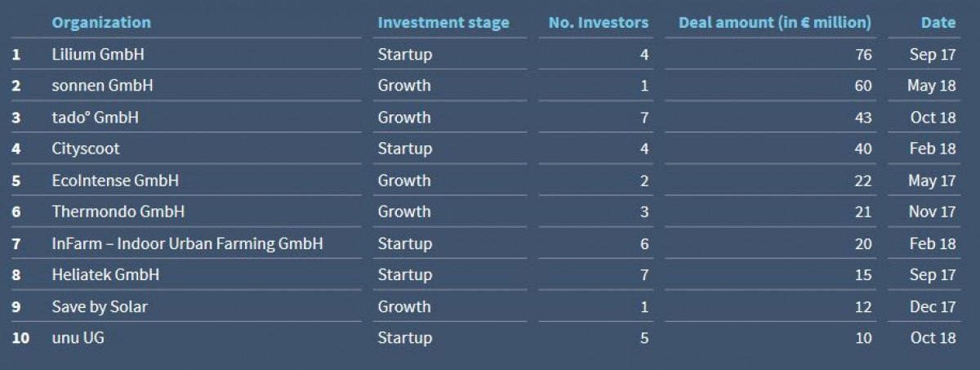Open the unu UG entry

(78, 338)
